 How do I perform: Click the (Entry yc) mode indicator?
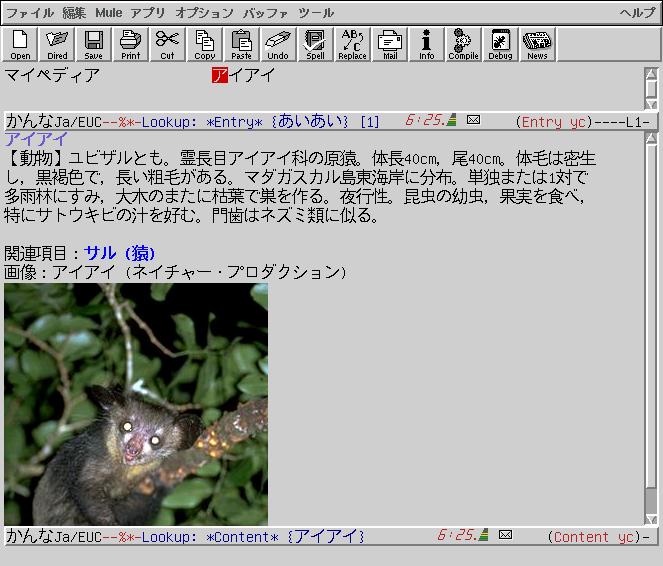tap(554, 122)
